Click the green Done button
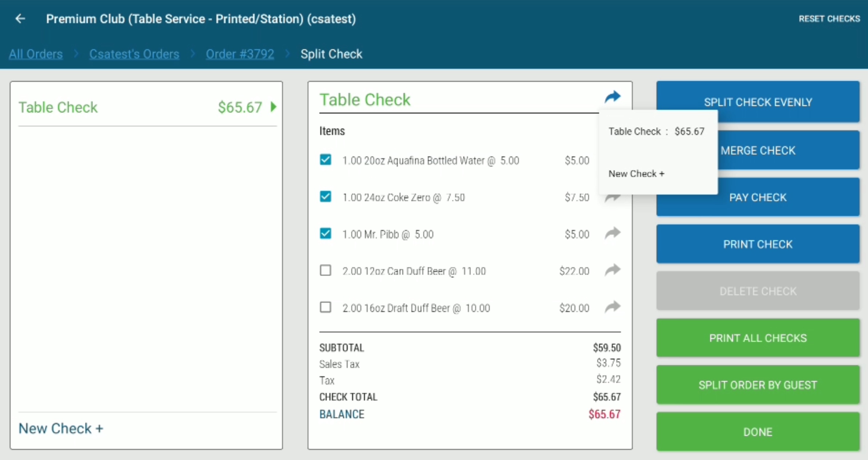This screenshot has height=460, width=868. click(x=758, y=432)
